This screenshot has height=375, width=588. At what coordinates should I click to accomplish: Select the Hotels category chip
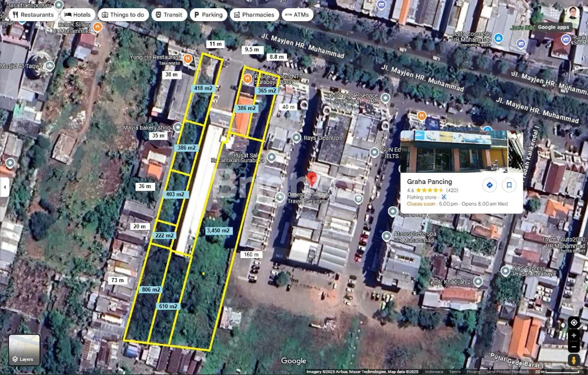pos(78,15)
